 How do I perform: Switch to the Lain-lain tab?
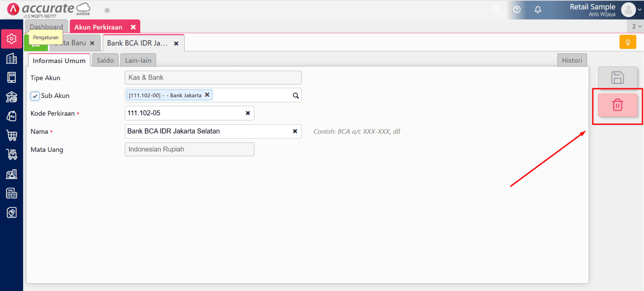[x=138, y=60]
